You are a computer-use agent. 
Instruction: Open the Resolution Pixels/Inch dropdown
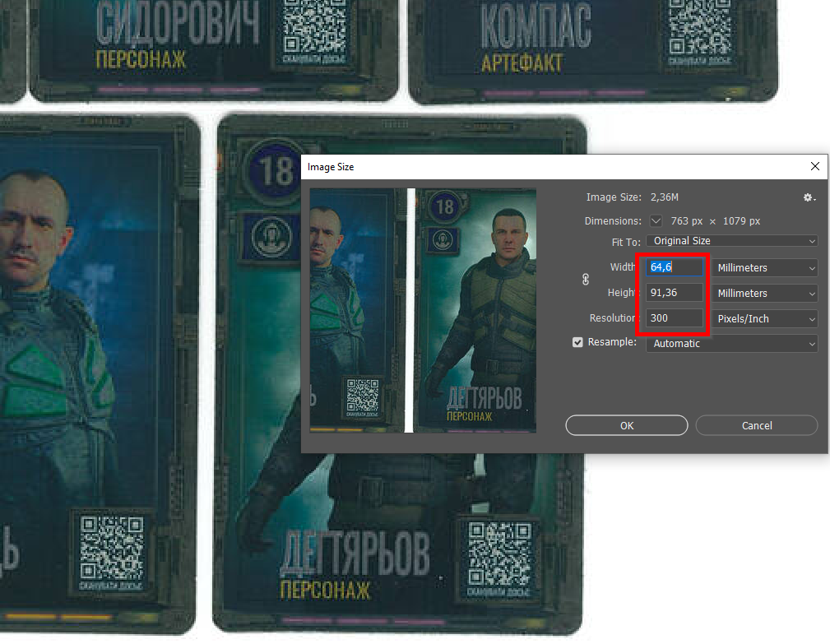pos(765,318)
